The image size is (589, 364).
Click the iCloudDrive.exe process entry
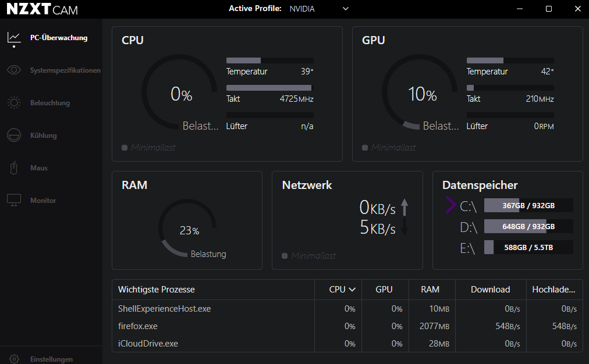(x=148, y=344)
